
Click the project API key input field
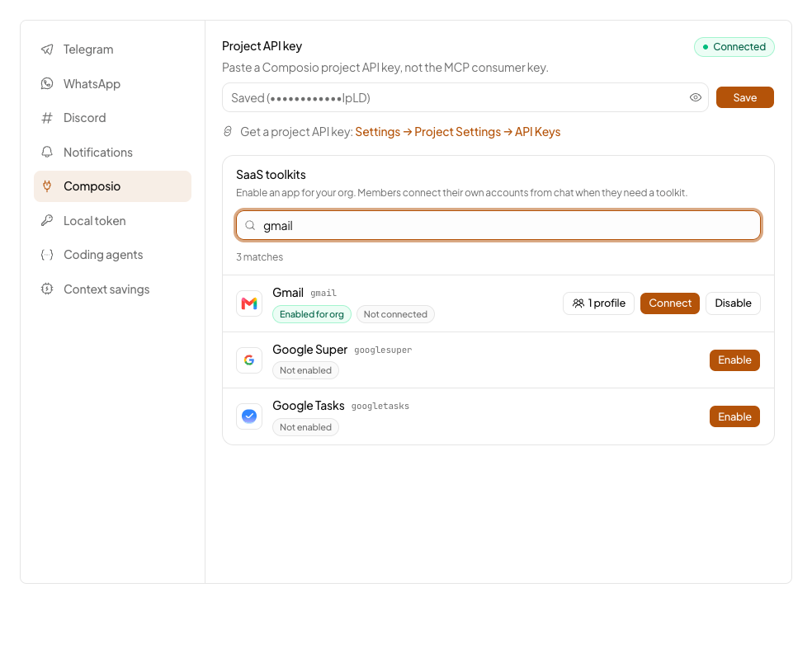coord(465,97)
